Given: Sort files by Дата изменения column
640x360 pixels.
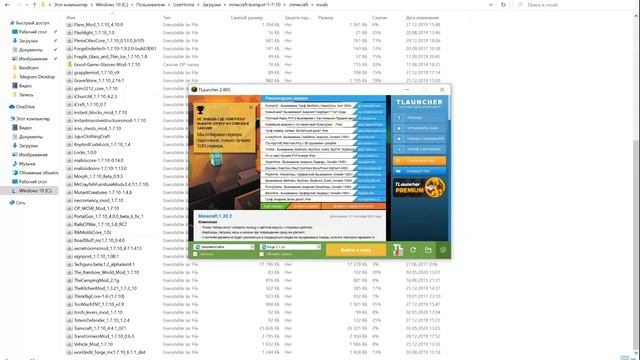Looking at the screenshot, I should tap(422, 18).
